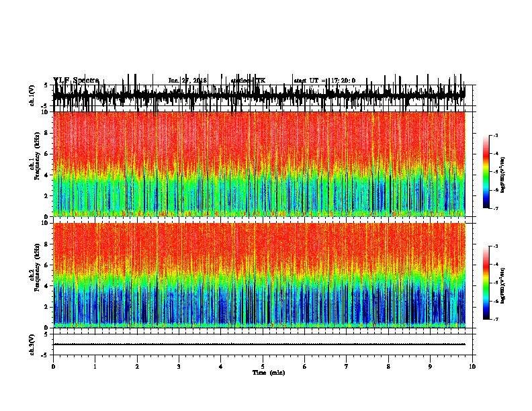Image resolution: width=532 pixels, height=411 pixels.
Task: Click the ch.2 color bar log(PSD) label
Action: coord(503,285)
